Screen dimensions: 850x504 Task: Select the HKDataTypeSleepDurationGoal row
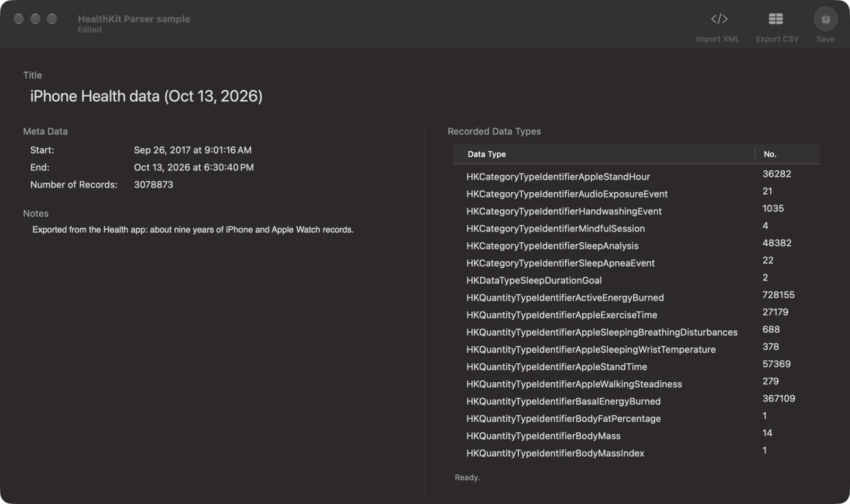point(636,280)
